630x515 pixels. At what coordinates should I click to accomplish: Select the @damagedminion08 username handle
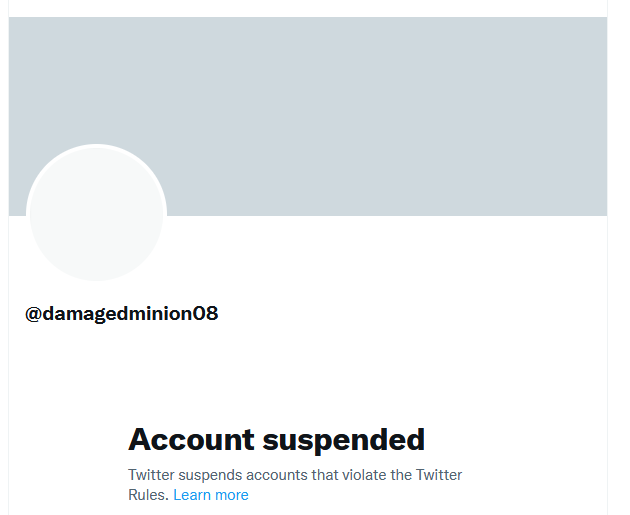(121, 313)
